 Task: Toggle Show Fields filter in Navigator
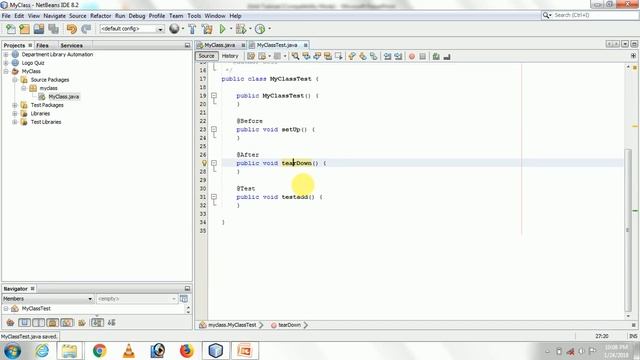24,323
